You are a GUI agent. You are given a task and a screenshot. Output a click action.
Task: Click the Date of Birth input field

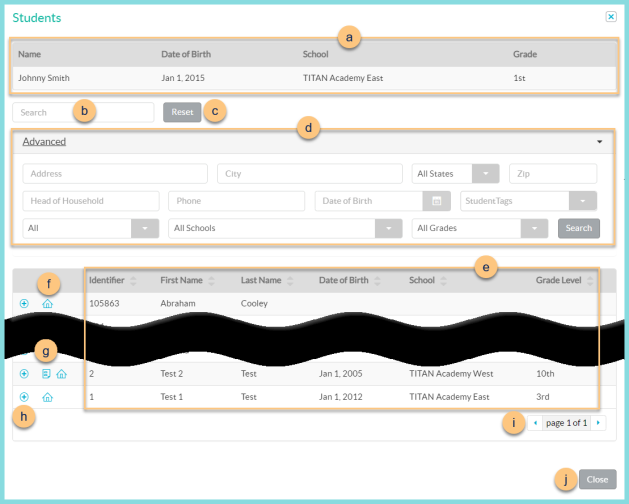[369, 201]
